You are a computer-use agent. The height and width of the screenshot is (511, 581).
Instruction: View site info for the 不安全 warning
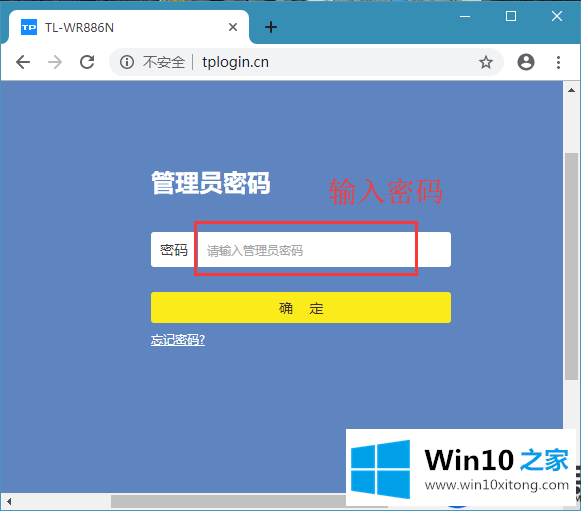127,62
